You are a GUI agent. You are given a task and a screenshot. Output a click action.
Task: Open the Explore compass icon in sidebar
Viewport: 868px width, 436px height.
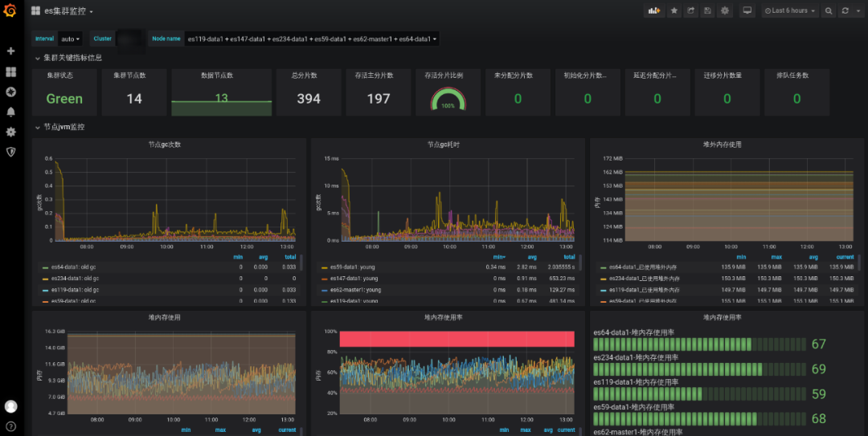point(10,92)
